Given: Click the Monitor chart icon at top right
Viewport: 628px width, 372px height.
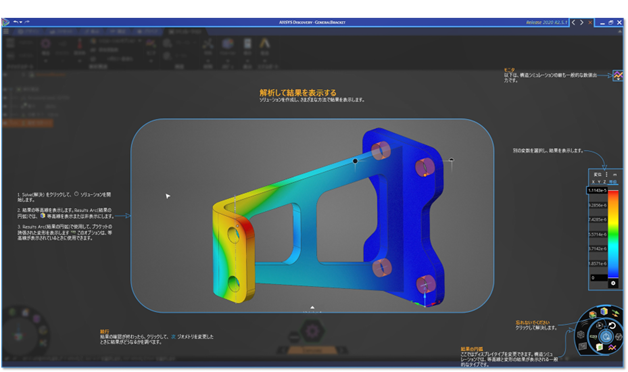Looking at the screenshot, I should 618,75.
